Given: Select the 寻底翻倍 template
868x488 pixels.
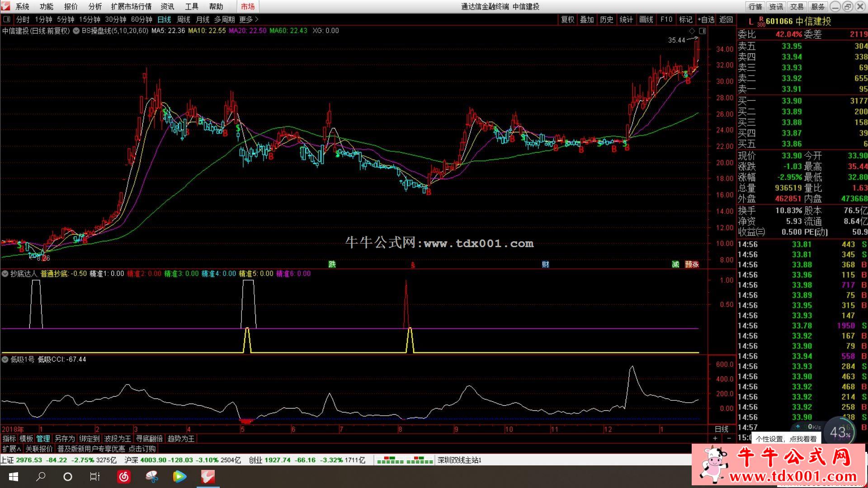Looking at the screenshot, I should pos(149,438).
